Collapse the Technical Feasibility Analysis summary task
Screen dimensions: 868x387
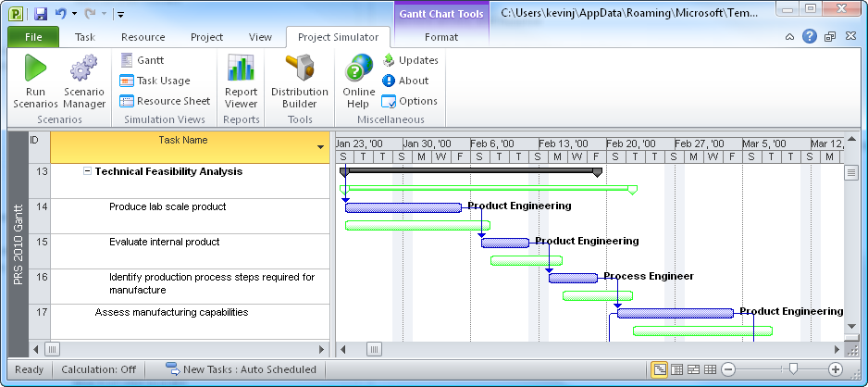(87, 171)
